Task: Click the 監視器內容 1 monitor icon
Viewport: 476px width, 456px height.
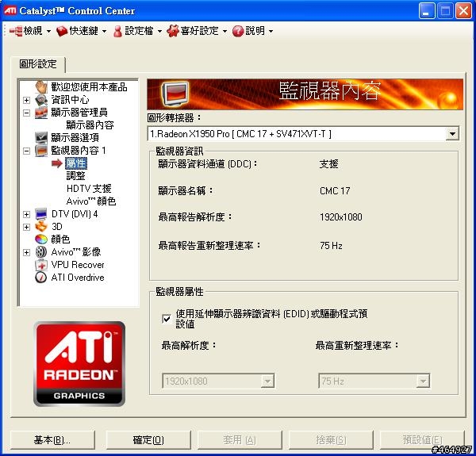Action: tap(41, 151)
